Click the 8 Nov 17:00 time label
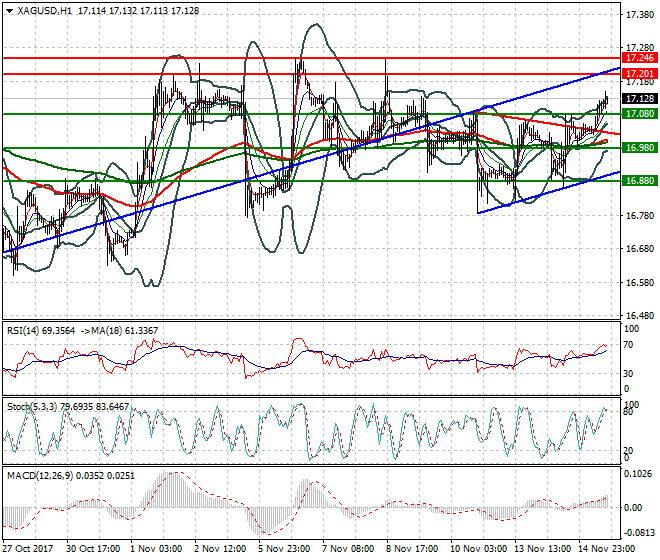 pos(412,549)
